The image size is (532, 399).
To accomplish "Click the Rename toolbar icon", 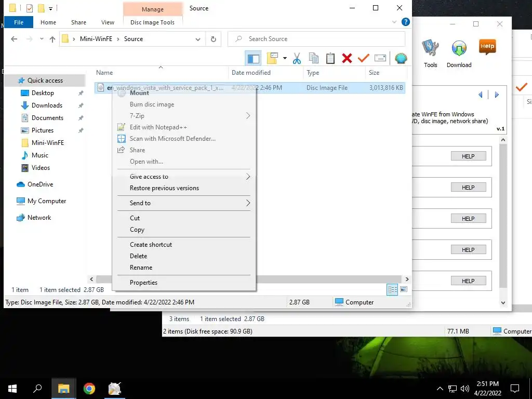I will 380,58.
